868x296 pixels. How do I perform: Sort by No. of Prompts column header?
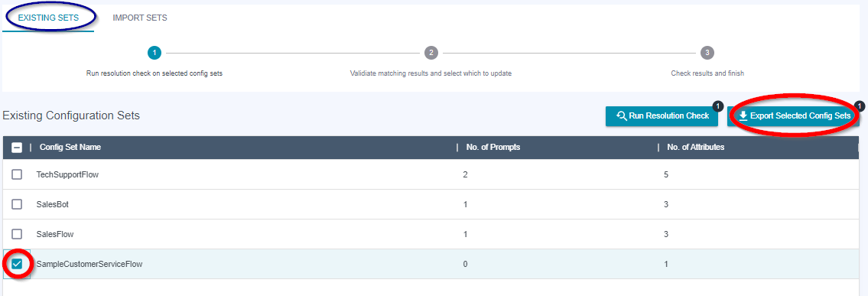[x=493, y=147]
